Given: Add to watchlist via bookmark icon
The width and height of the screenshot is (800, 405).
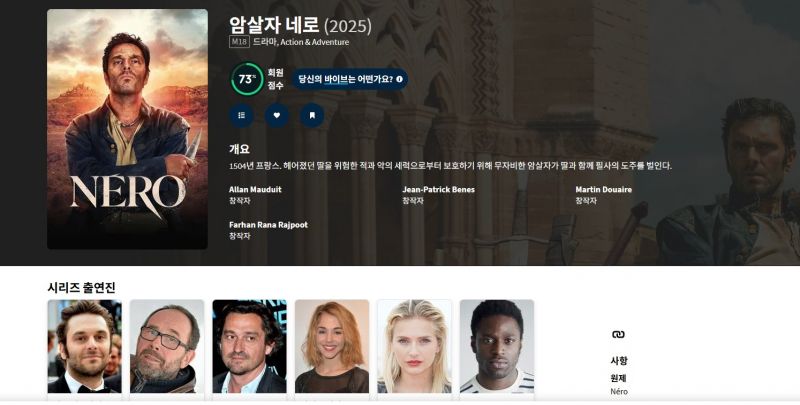Looking at the screenshot, I should pyautogui.click(x=312, y=115).
